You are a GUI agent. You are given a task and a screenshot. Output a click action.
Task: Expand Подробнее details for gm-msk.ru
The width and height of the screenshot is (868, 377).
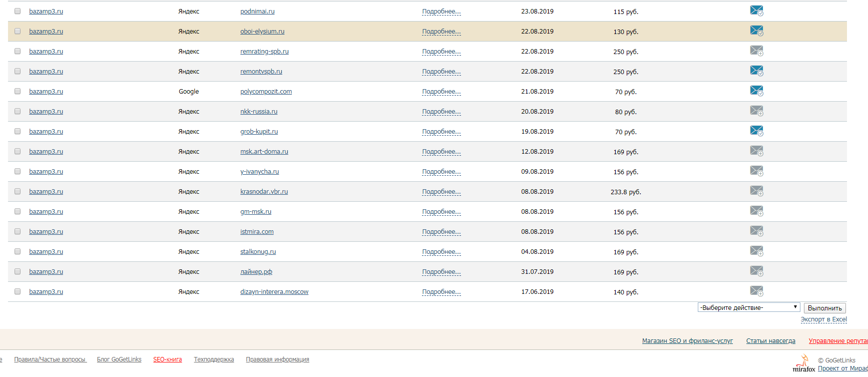coord(441,212)
